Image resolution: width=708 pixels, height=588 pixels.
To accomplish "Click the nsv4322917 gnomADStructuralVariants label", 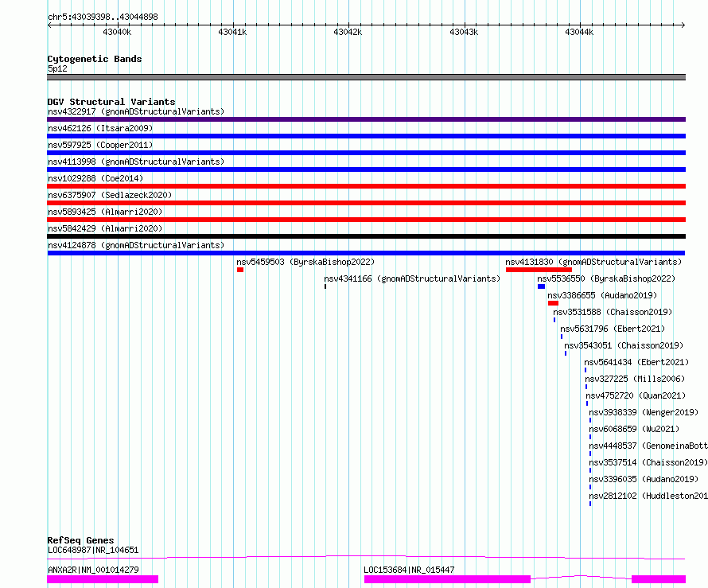I will coord(136,111).
